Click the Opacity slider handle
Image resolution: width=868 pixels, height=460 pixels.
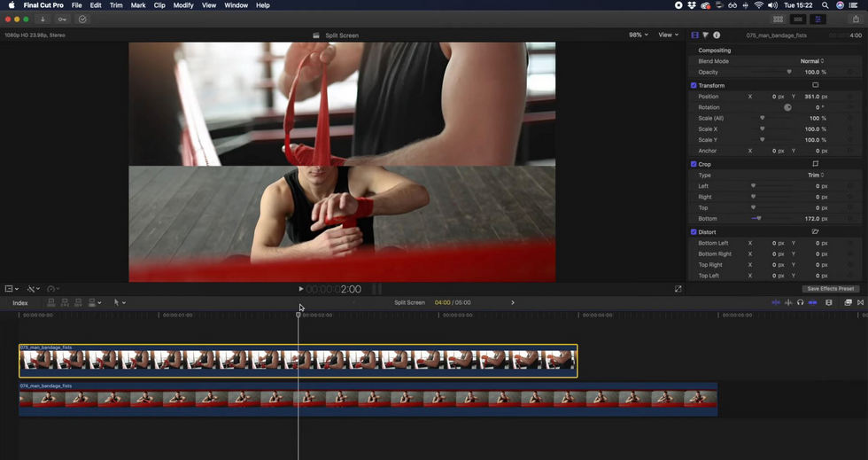coord(789,72)
